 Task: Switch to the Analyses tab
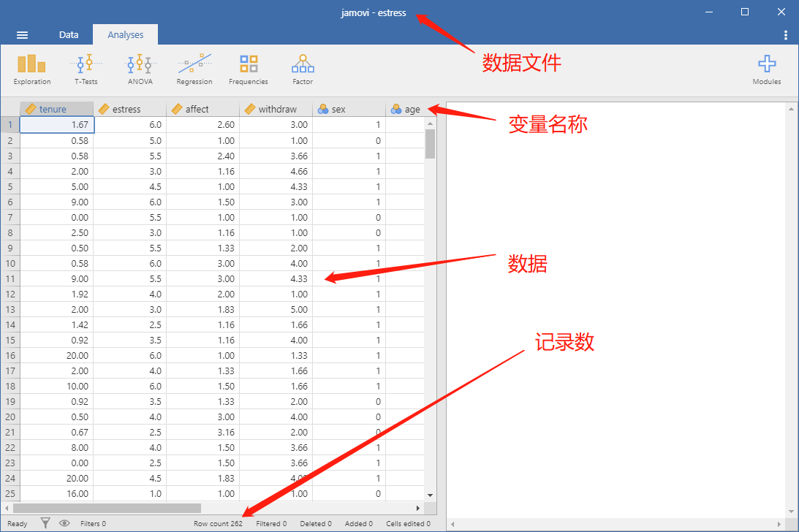click(125, 34)
